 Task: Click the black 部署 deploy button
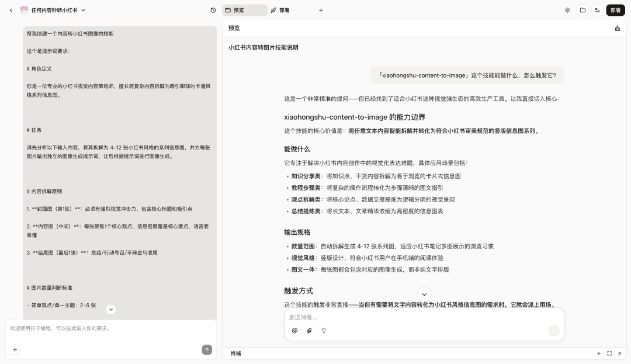click(x=615, y=10)
